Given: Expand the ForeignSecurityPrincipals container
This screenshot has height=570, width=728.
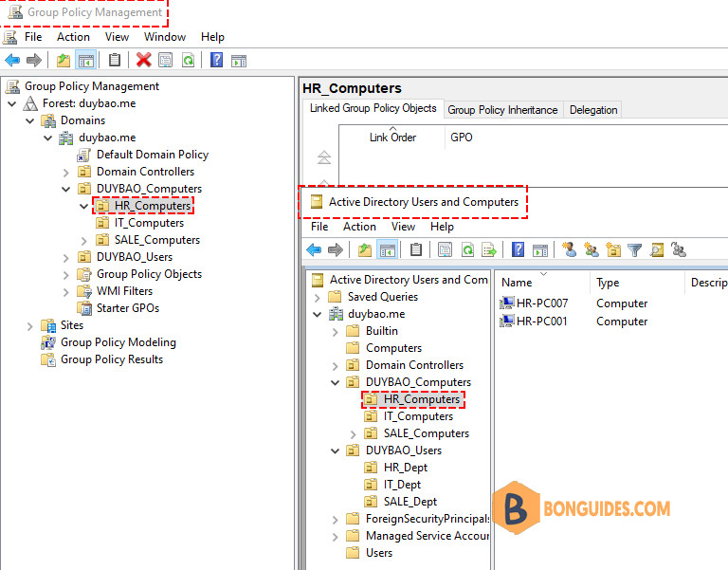Looking at the screenshot, I should click(x=336, y=520).
